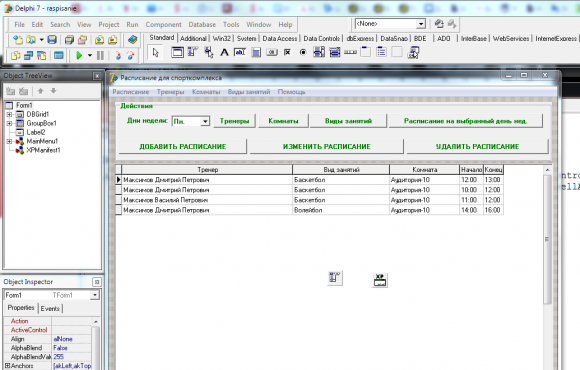Pick the RadioButton component icon
580x370 pixels.
303,53
